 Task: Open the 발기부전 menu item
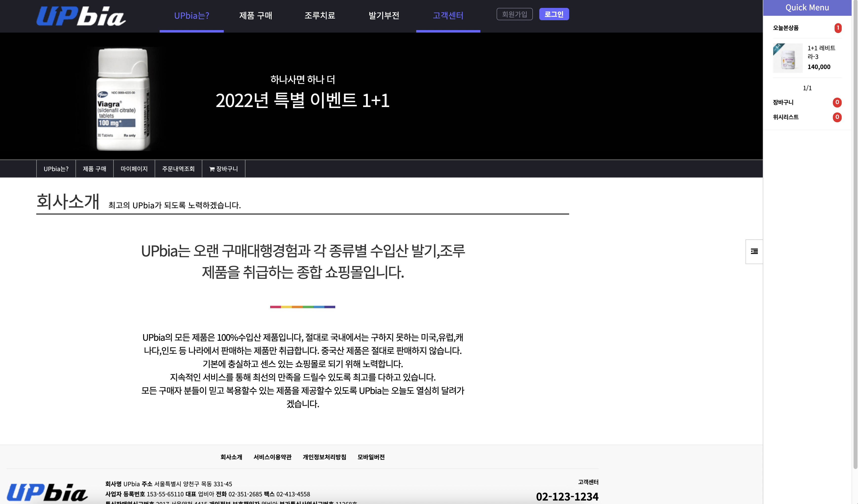(384, 16)
